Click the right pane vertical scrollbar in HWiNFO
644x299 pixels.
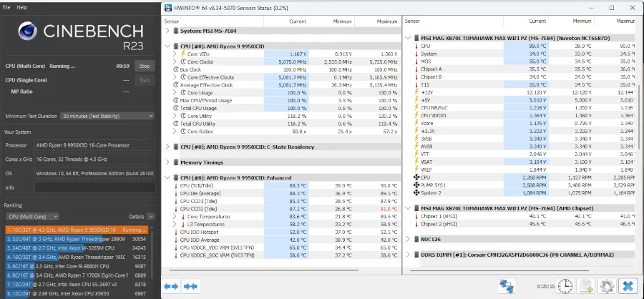pyautogui.click(x=638, y=117)
